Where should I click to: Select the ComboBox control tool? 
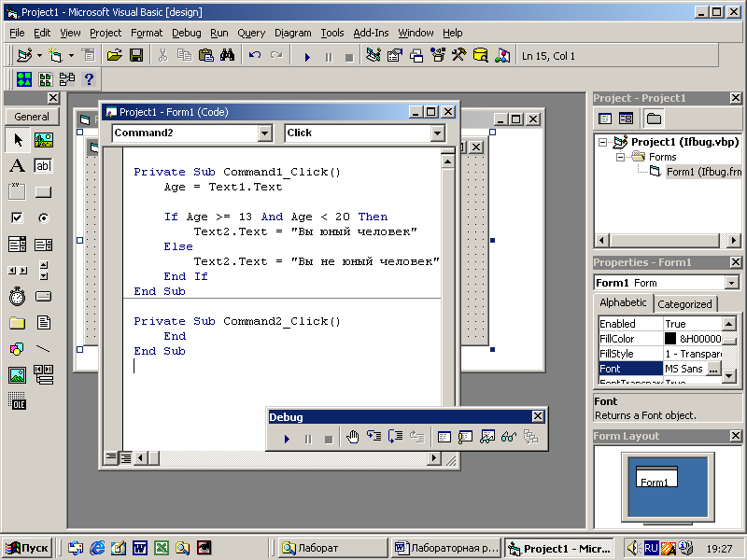17,245
